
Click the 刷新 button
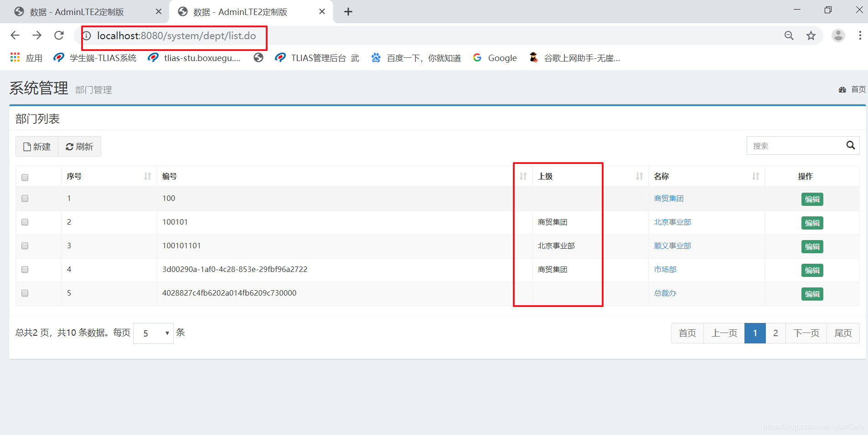(x=79, y=147)
